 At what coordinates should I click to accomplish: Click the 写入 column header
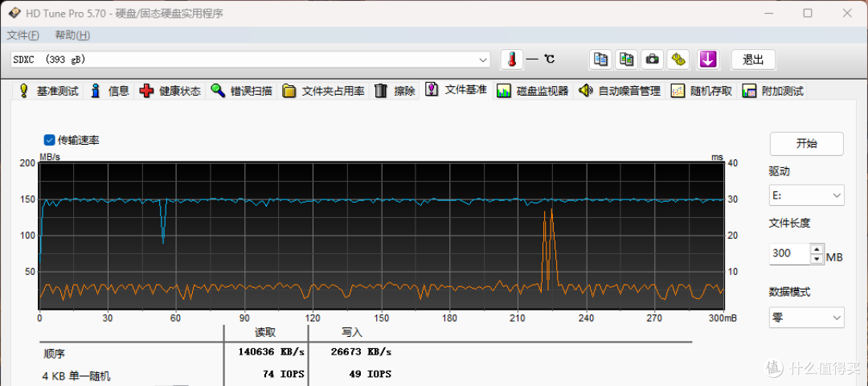351,332
